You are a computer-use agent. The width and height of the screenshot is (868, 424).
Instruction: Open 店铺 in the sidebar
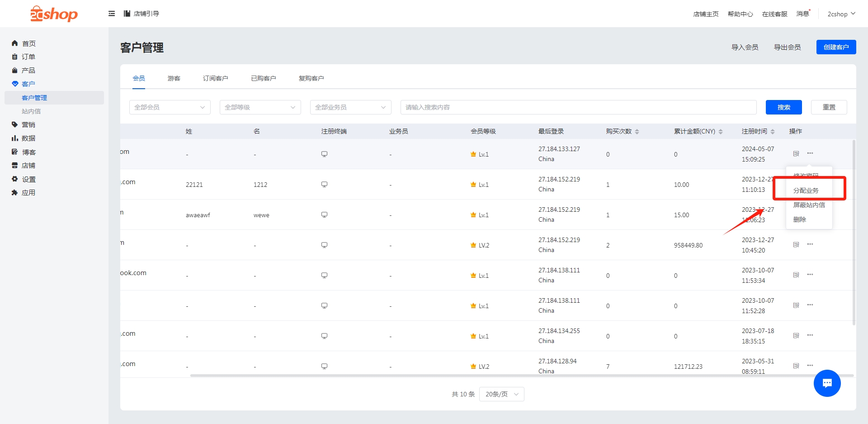tap(28, 166)
